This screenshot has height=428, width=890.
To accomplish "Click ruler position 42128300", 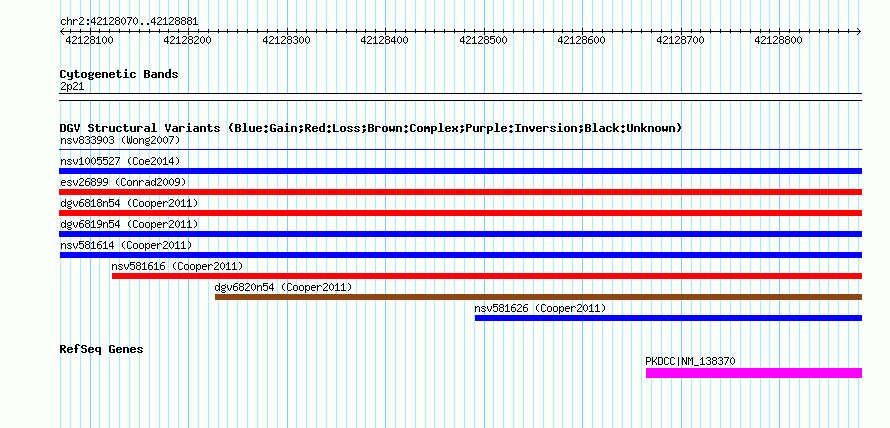I will [x=287, y=40].
